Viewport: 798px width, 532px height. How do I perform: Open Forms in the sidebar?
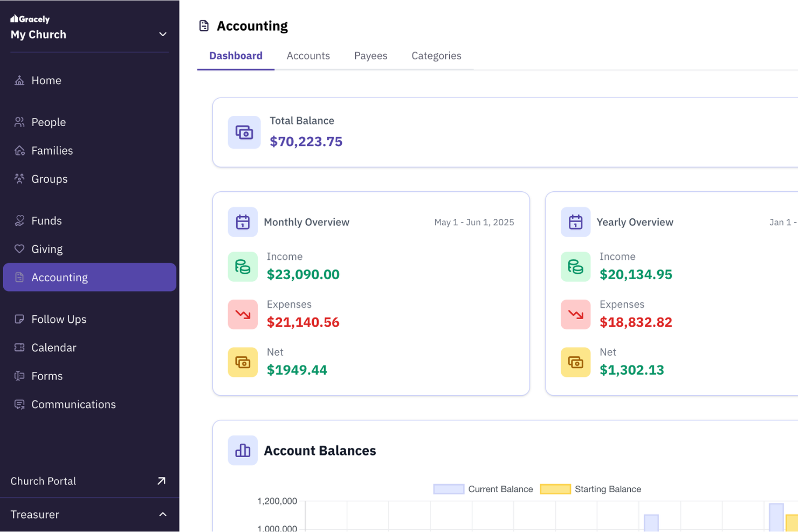coord(90,376)
